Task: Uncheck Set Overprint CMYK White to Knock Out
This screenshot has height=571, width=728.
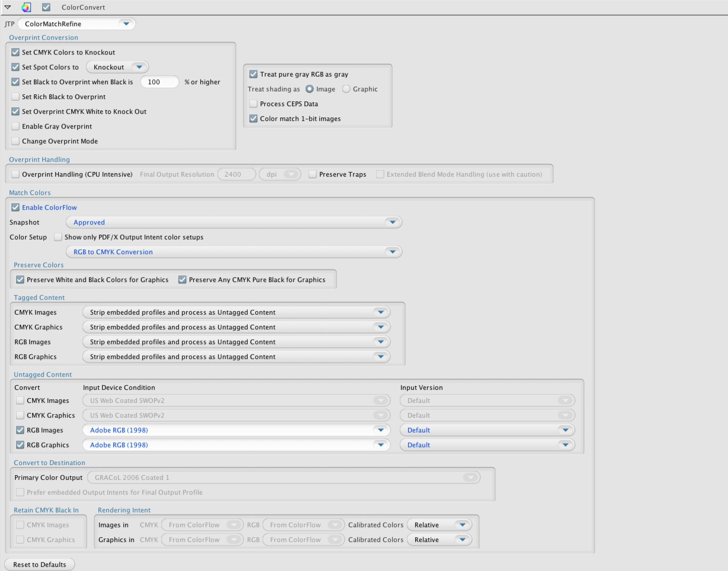Action: point(15,111)
